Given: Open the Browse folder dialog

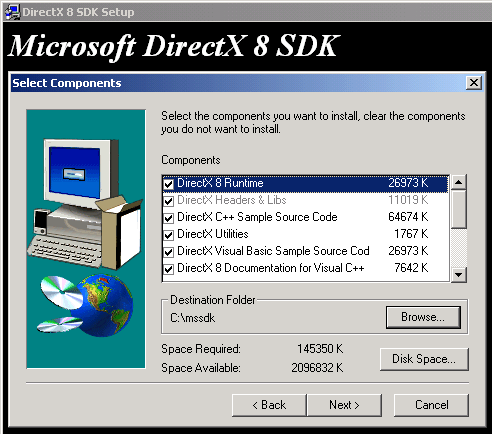Looking at the screenshot, I should [423, 317].
